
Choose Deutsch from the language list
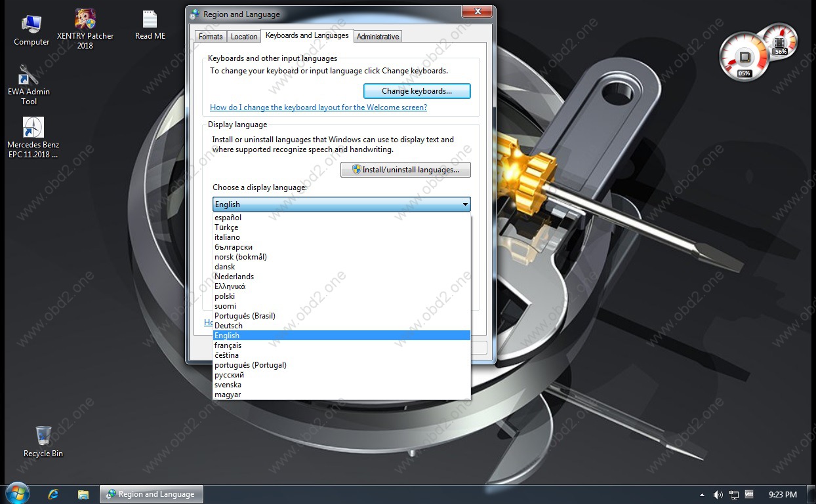[228, 326]
